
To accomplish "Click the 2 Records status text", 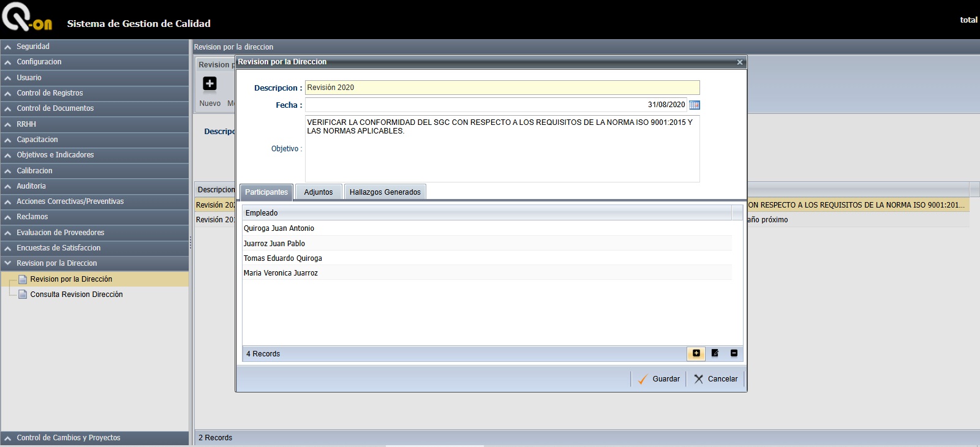I will coord(215,438).
